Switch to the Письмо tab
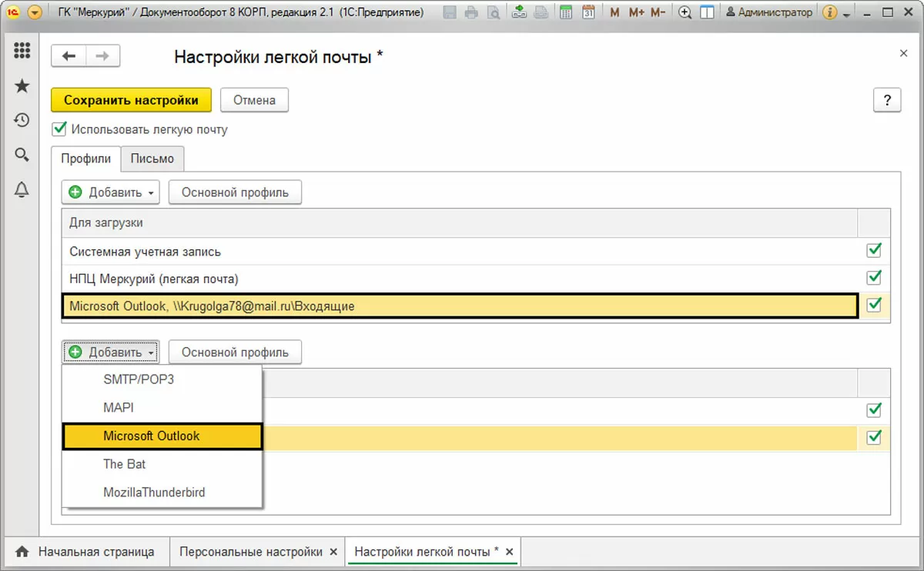The height and width of the screenshot is (571, 924). pos(152,159)
